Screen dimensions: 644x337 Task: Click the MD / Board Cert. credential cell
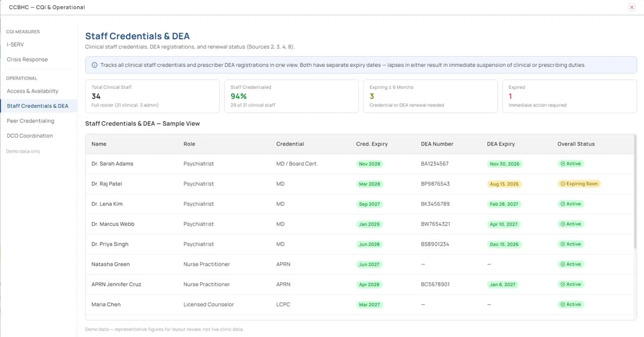[297, 164]
